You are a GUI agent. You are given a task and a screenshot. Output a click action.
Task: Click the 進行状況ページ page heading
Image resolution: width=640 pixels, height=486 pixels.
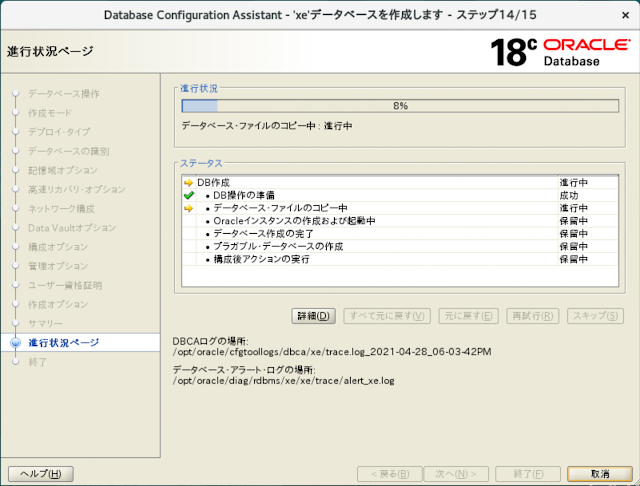pyautogui.click(x=50, y=52)
